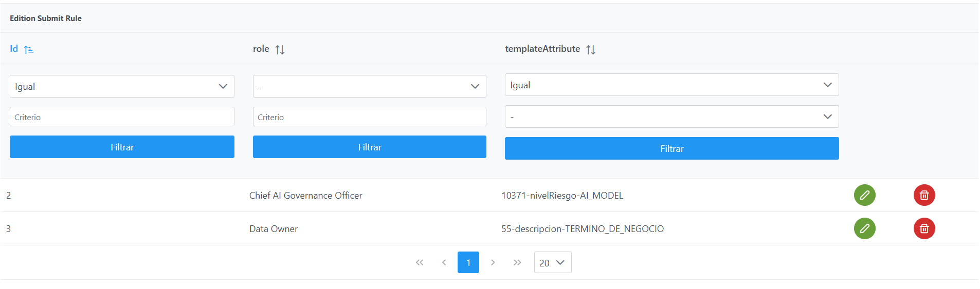Edit the Data Owner rule
Screen dimensions: 980x289
[864, 228]
